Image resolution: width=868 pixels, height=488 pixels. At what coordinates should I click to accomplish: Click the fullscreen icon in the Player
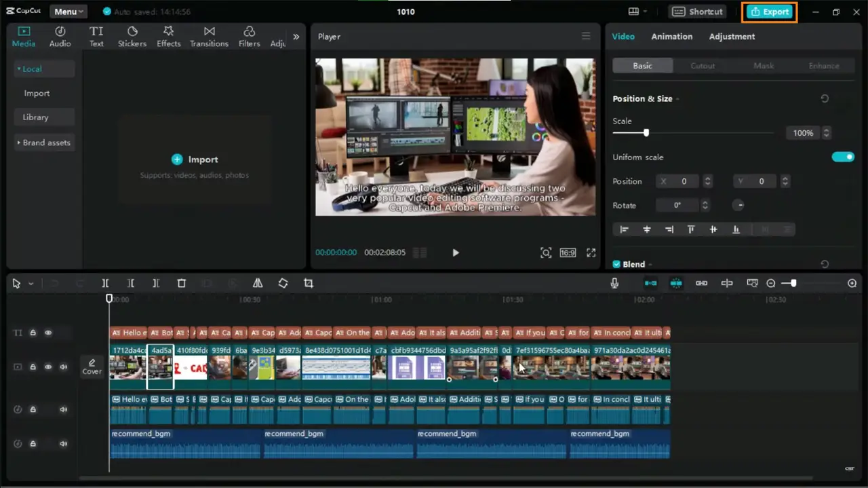[x=591, y=252]
